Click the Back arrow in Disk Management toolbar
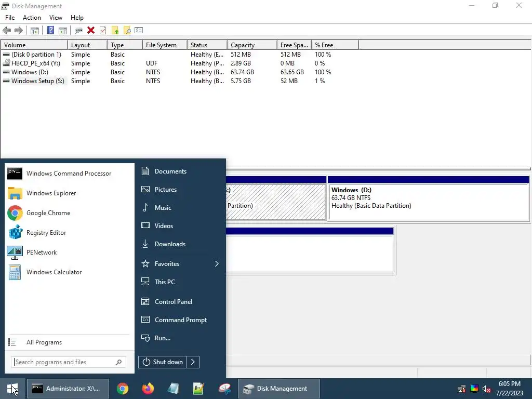The width and height of the screenshot is (532, 399). [x=7, y=31]
